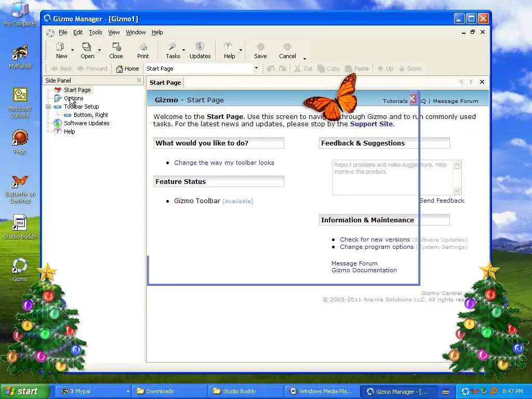Click the Back navigation button
Screen dimensions: 532x399
[x=61, y=69]
